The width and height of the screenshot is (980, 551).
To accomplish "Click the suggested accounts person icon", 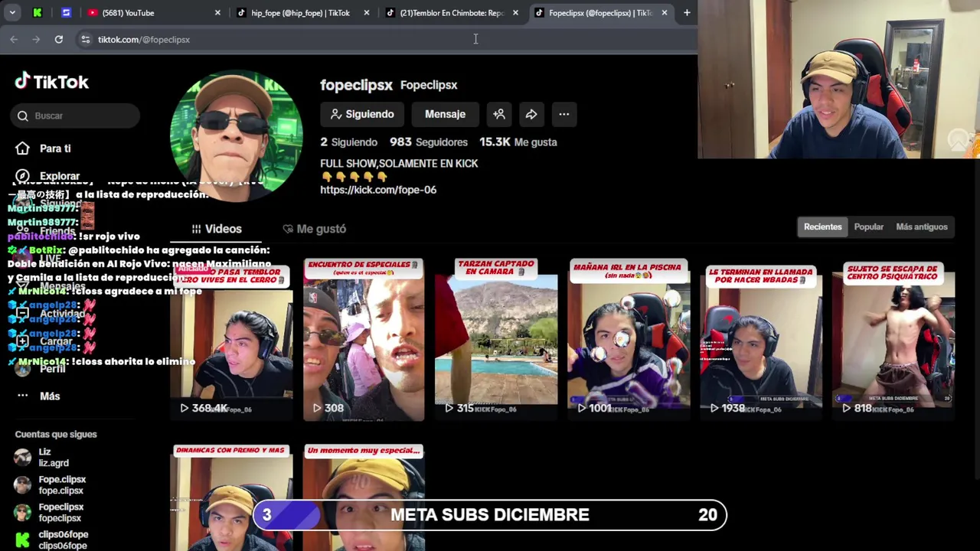I will coord(499,114).
